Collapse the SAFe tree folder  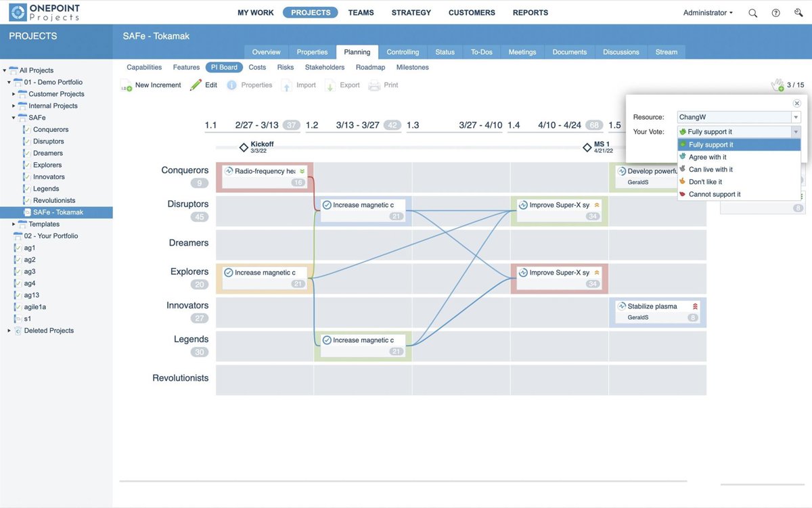[x=14, y=118]
